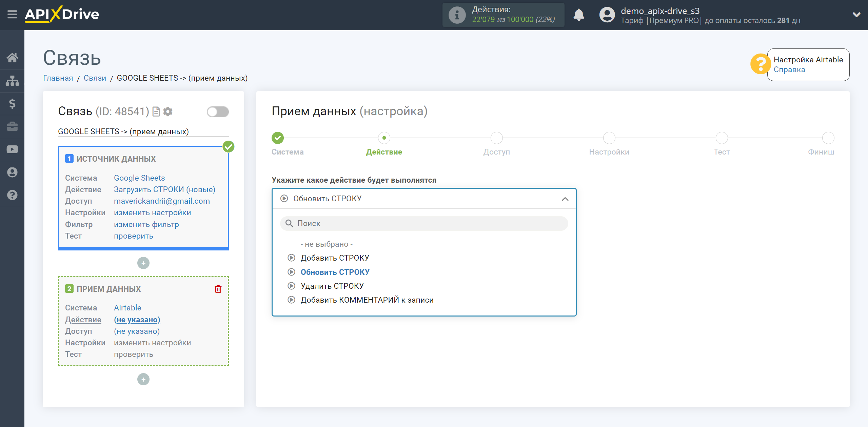Screen dimensions: 868x427
Task: Open connections sitemap sidebar icon
Action: (12, 81)
